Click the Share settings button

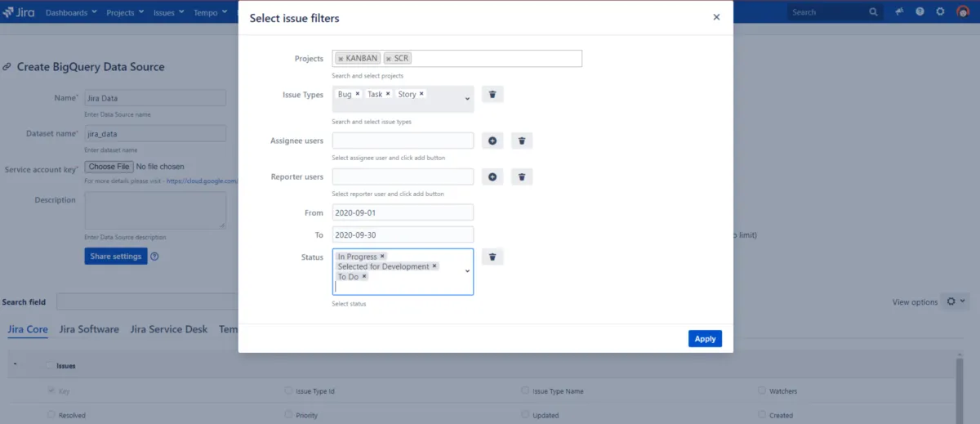(116, 256)
